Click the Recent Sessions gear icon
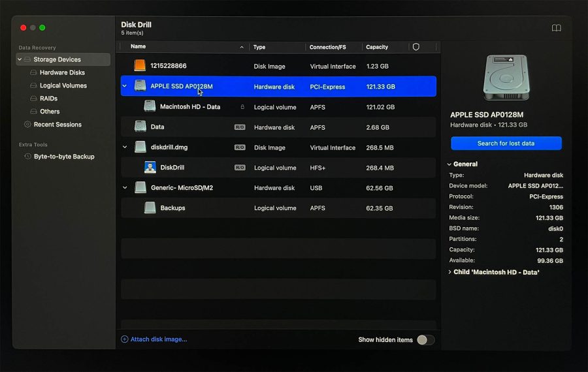 point(27,125)
